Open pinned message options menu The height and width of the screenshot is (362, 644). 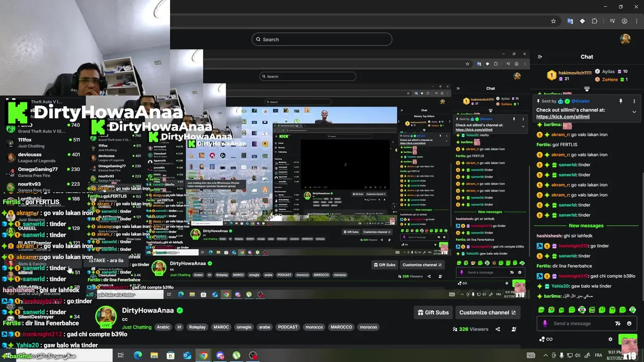click(x=634, y=101)
